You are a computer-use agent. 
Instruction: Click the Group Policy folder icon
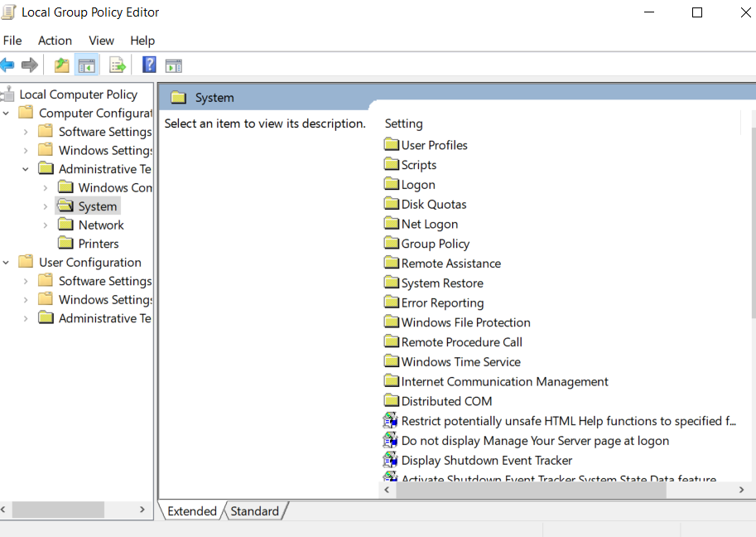392,243
